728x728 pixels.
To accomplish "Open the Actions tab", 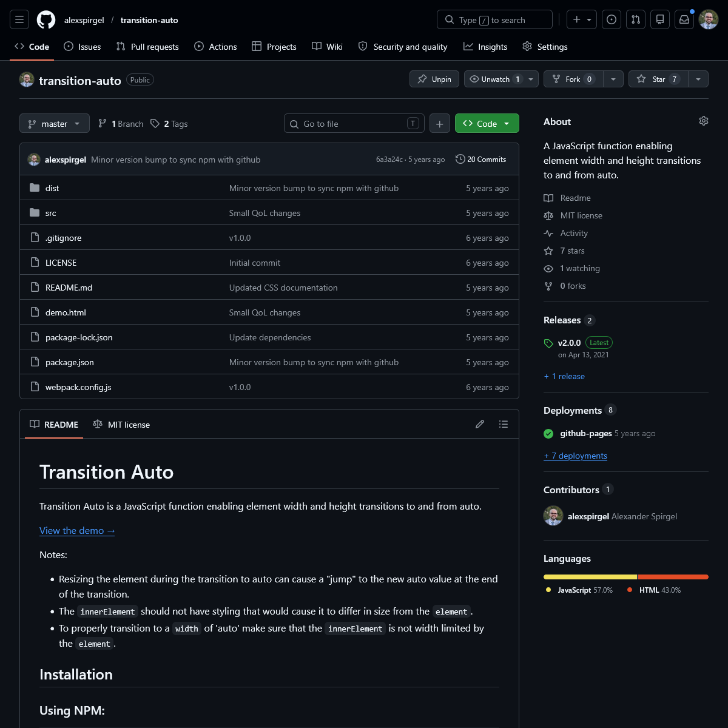I will coord(215,47).
